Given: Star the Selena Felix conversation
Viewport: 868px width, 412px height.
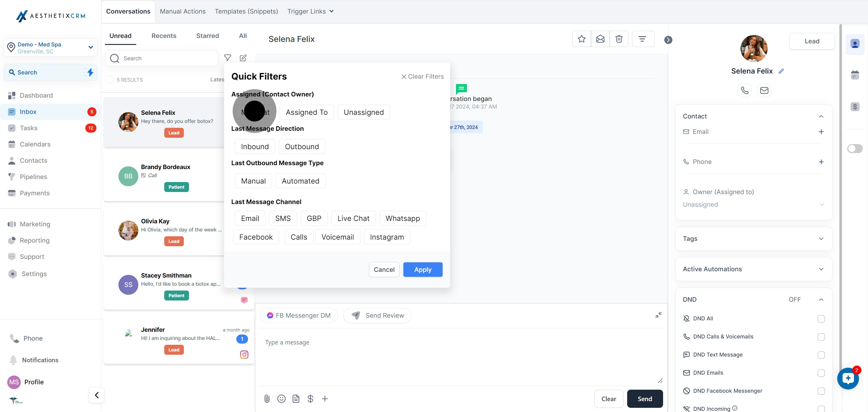Looking at the screenshot, I should 581,39.
